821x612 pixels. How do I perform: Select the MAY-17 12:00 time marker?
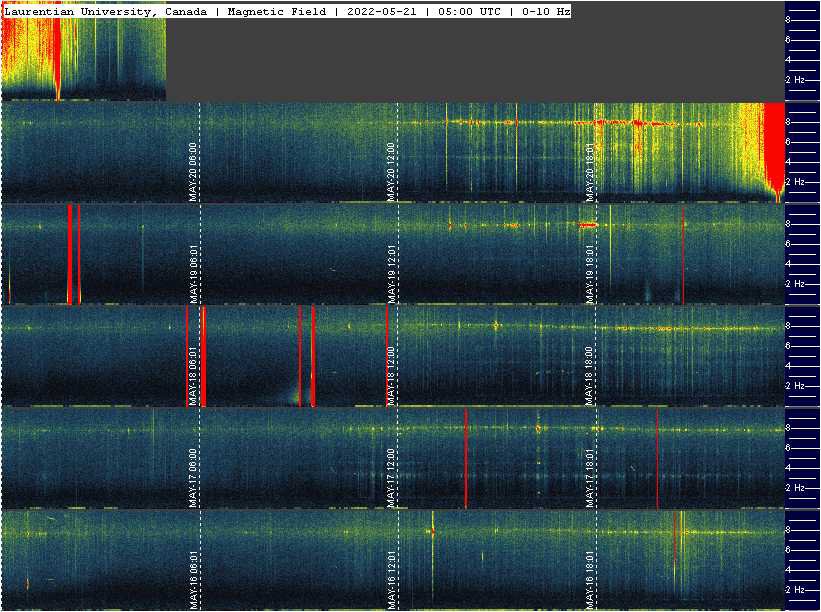pyautogui.click(x=392, y=478)
